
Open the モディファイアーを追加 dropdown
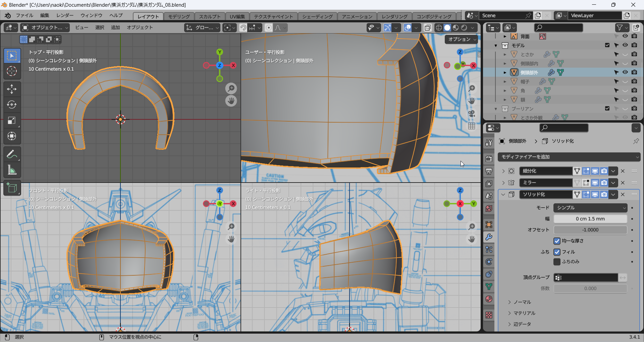tap(569, 157)
